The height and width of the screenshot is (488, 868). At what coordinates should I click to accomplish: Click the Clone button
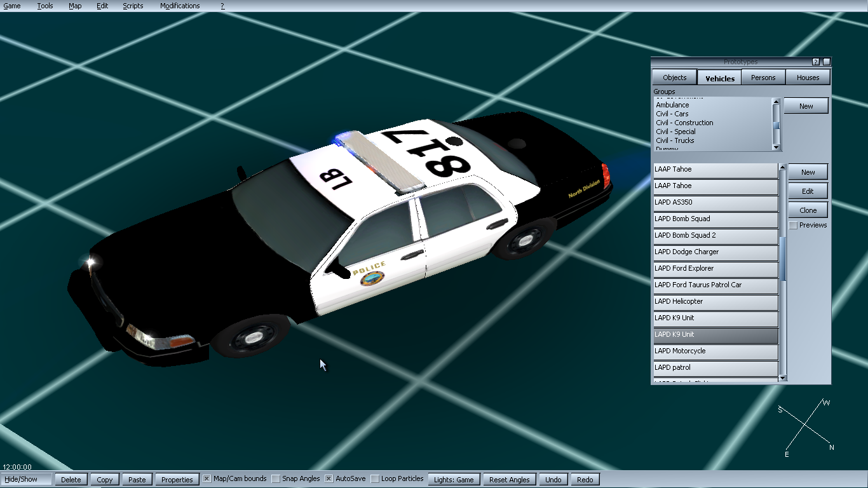[x=808, y=210]
